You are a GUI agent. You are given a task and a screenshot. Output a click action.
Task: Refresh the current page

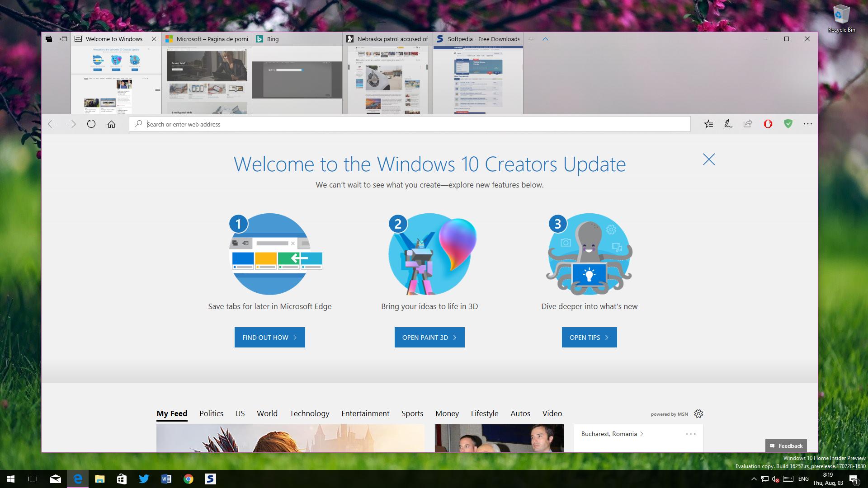(x=91, y=124)
